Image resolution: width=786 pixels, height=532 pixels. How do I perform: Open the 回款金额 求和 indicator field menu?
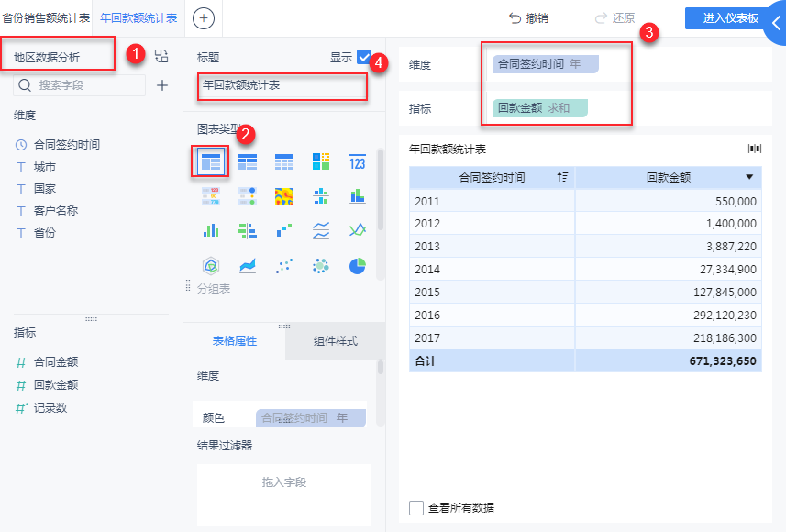[540, 108]
